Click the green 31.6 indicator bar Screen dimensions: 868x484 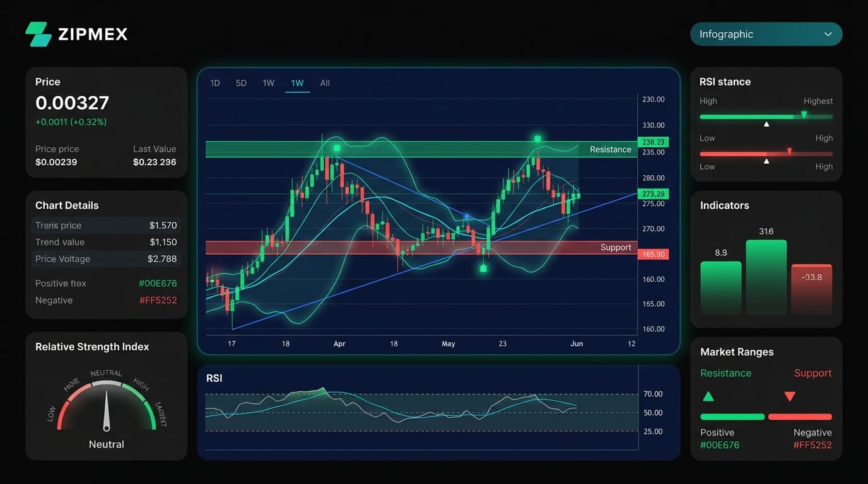766,277
